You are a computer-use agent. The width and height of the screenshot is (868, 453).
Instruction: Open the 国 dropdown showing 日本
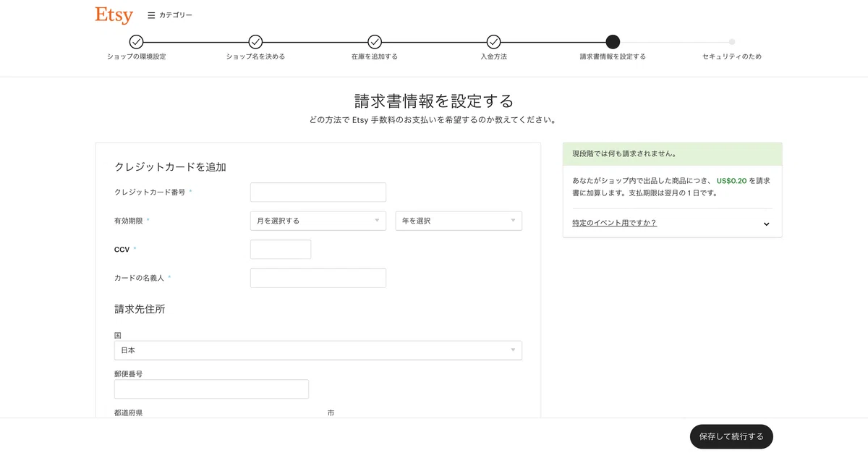(318, 350)
